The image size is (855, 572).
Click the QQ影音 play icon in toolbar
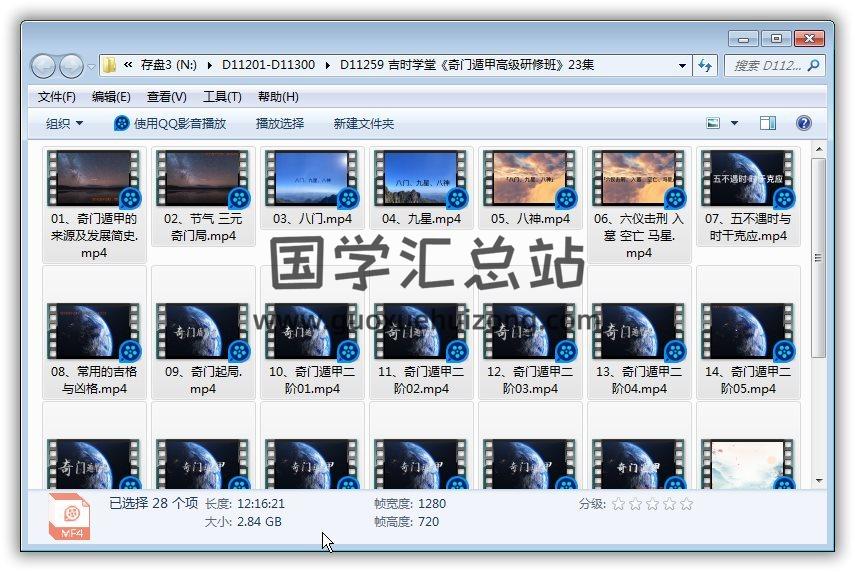click(122, 123)
